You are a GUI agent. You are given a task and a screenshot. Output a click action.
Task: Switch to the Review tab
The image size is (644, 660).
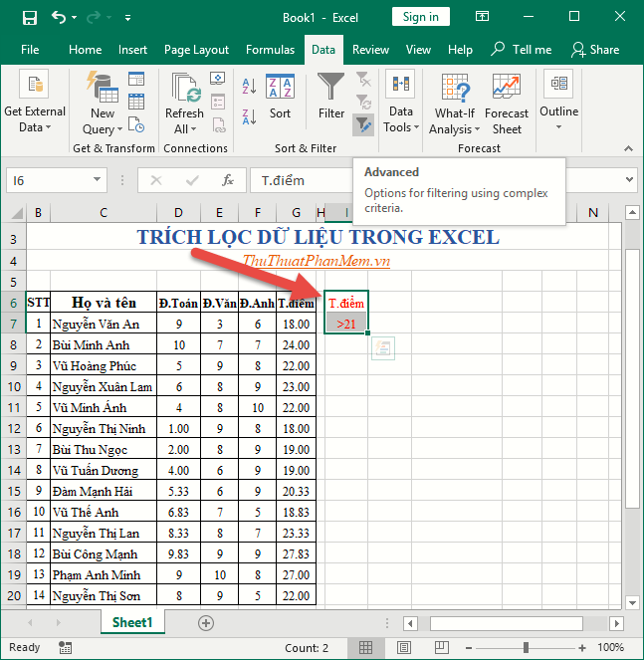tap(370, 50)
